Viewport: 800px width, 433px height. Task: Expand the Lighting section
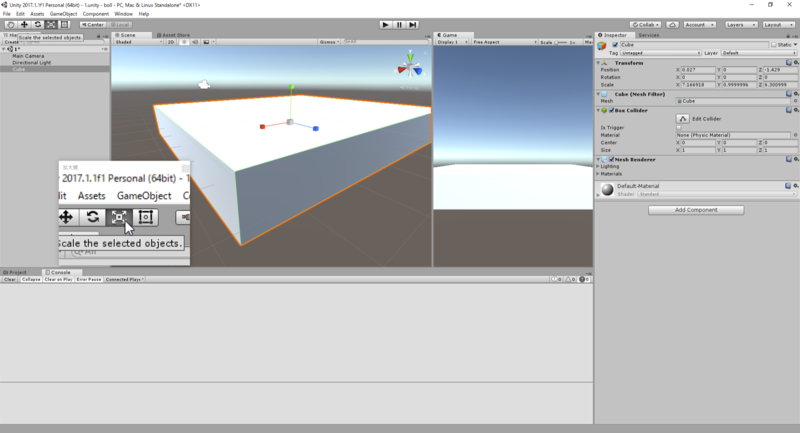(598, 166)
